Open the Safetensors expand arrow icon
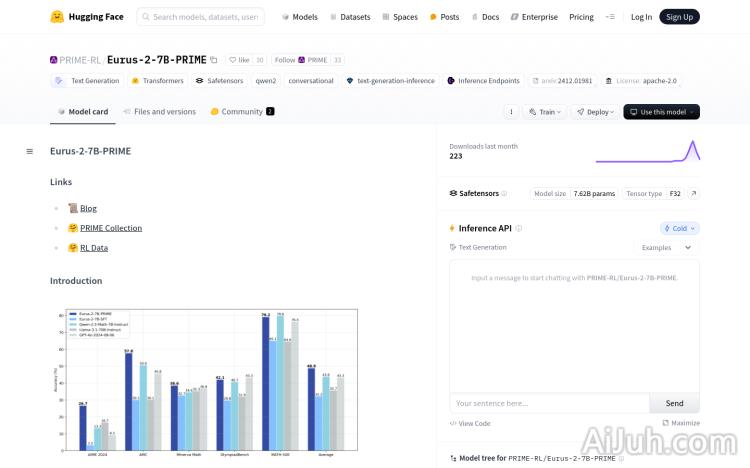 [x=693, y=194]
